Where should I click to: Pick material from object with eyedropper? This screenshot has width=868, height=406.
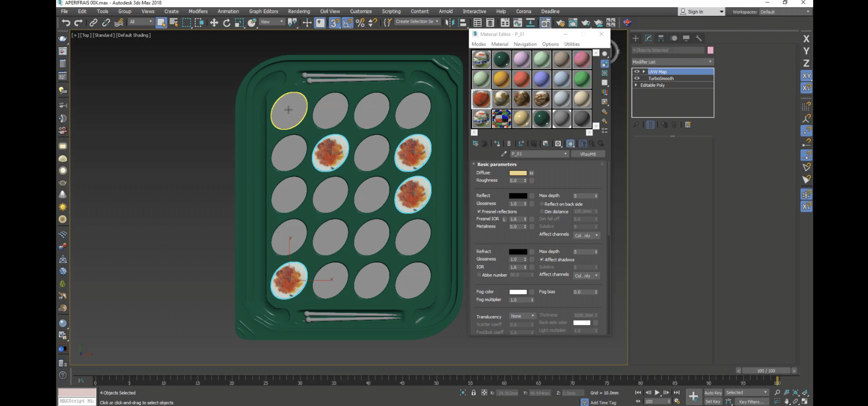504,154
